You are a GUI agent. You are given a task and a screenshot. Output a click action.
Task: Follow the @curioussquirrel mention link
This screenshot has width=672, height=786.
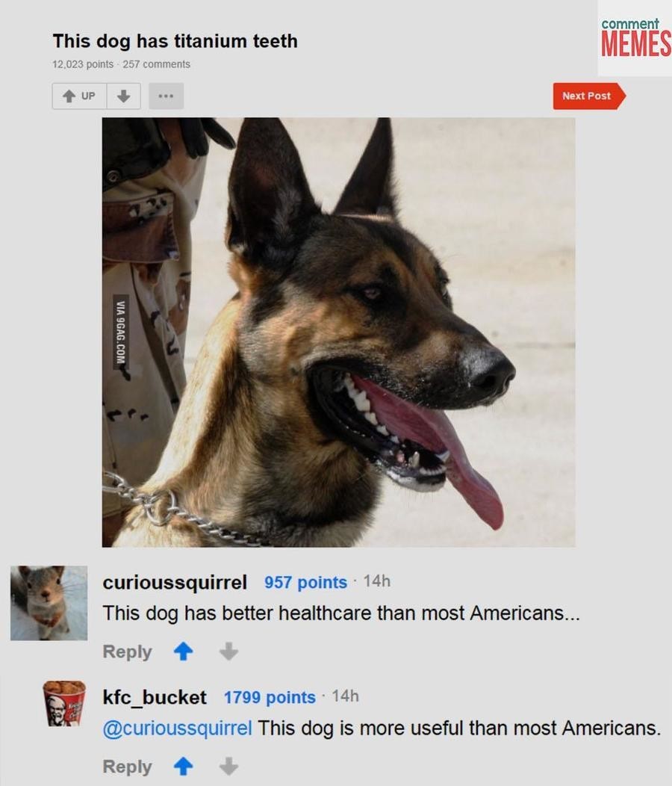click(x=178, y=728)
